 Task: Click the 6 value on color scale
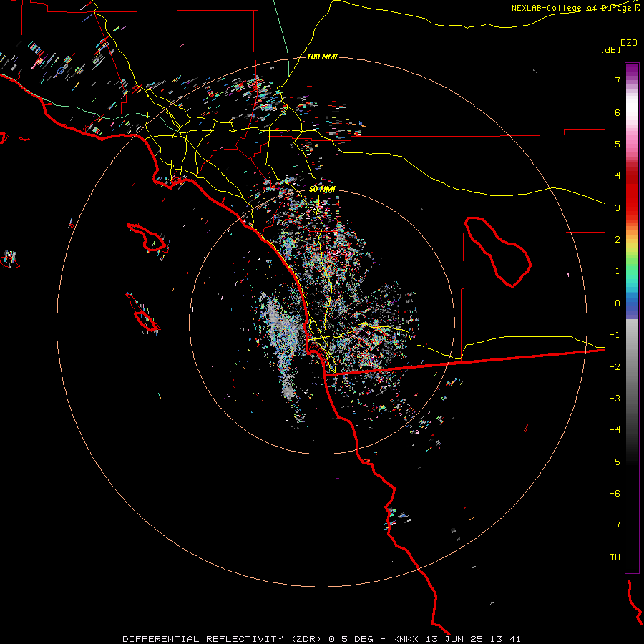tap(618, 112)
